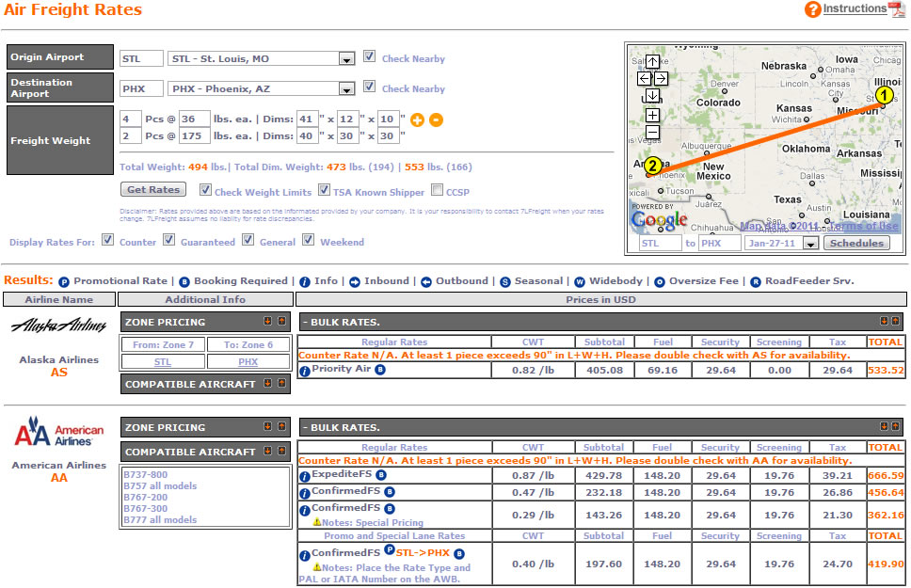Click the destination code field PHX
The image size is (911, 588).
pos(141,88)
